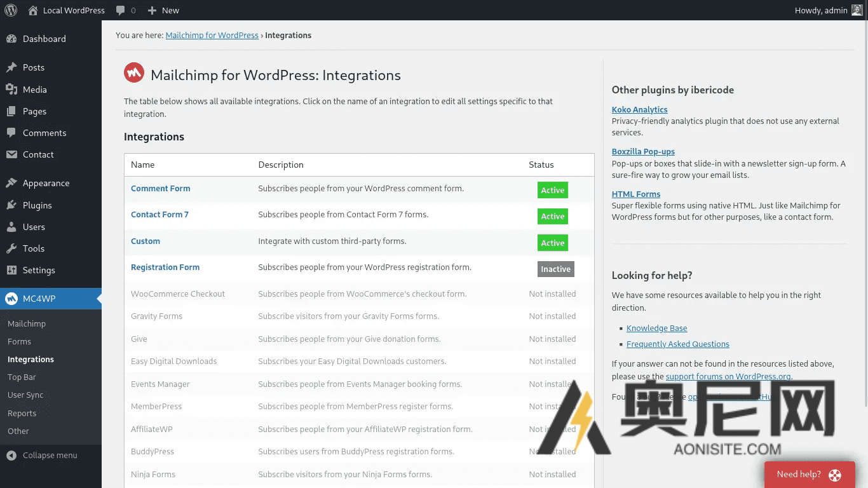
Task: Click the Description column header
Action: 281,165
